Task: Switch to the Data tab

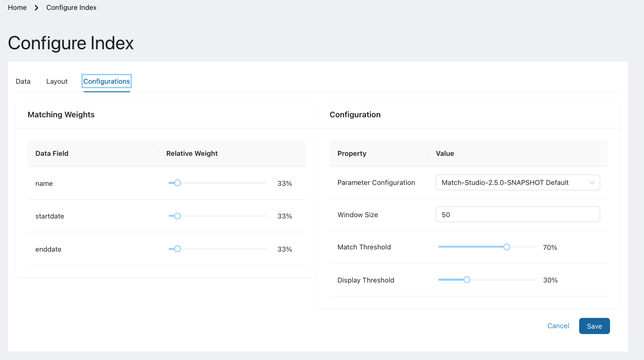Action: (23, 81)
